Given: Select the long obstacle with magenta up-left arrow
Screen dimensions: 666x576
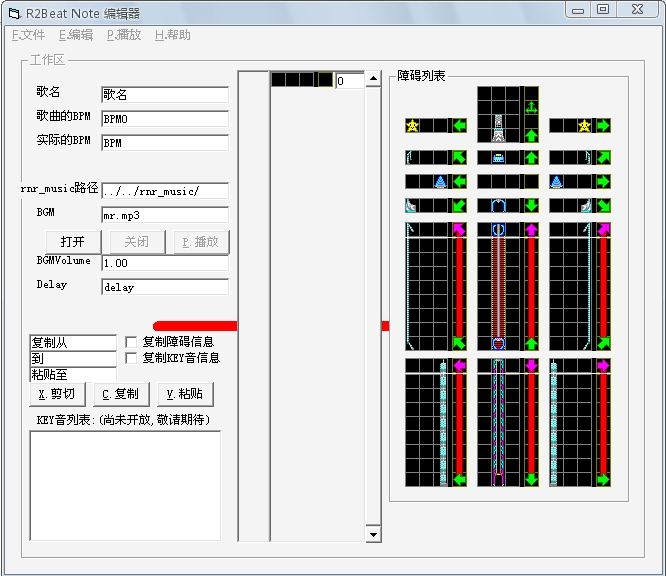Looking at the screenshot, I should coord(436,286).
